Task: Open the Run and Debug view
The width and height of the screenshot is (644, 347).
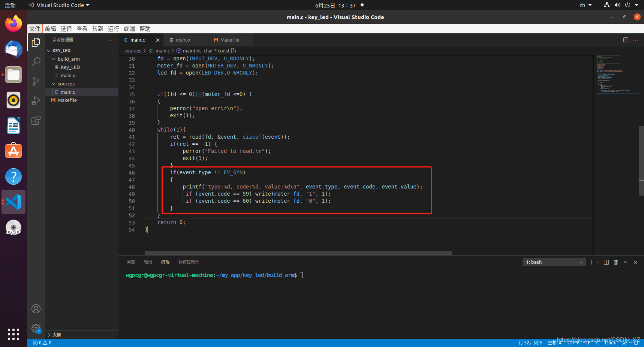Action: point(36,101)
